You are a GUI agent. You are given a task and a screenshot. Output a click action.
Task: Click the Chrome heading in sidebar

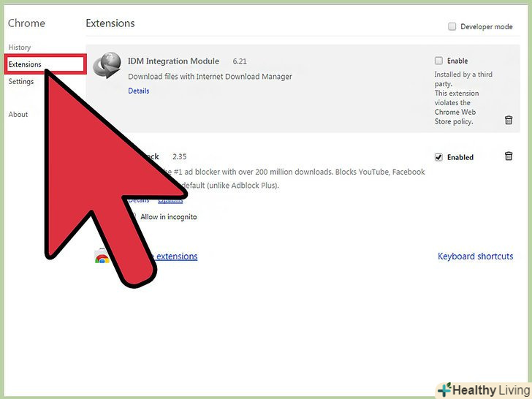click(26, 23)
